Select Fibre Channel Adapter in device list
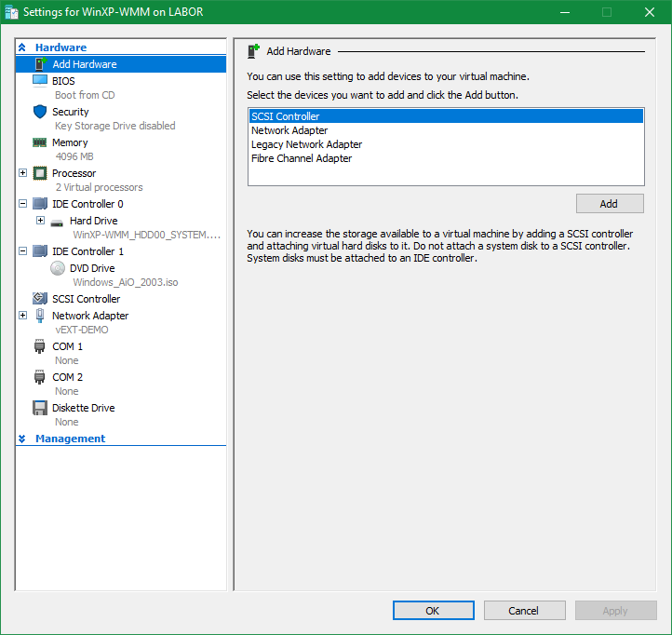The height and width of the screenshot is (635, 672). pos(302,158)
